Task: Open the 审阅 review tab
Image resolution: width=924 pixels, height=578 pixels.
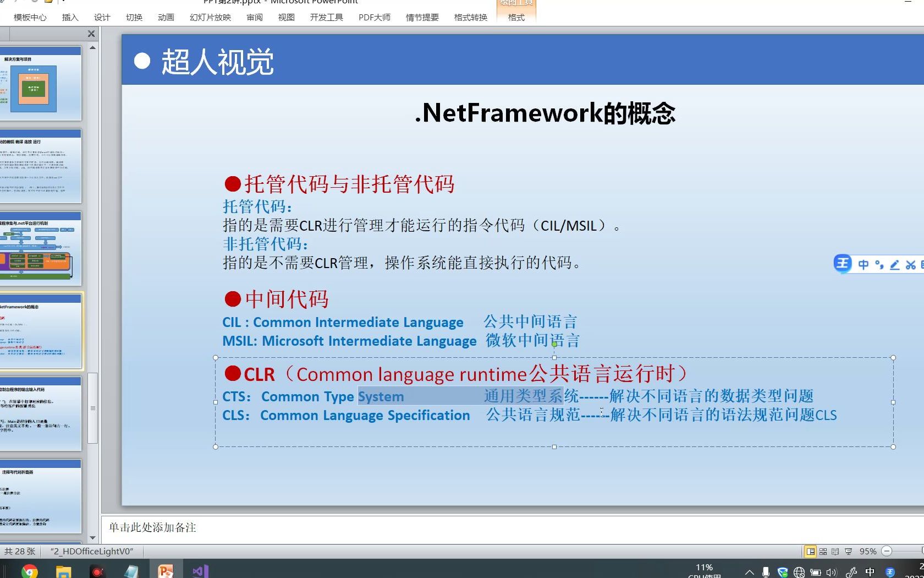Action: (x=254, y=18)
